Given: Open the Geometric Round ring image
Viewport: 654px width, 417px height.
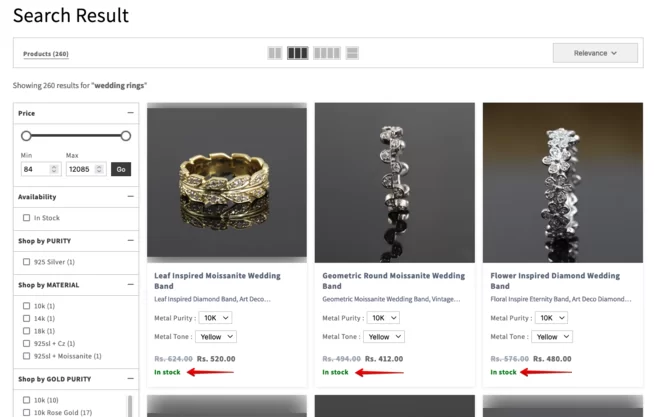Looking at the screenshot, I should (x=395, y=183).
